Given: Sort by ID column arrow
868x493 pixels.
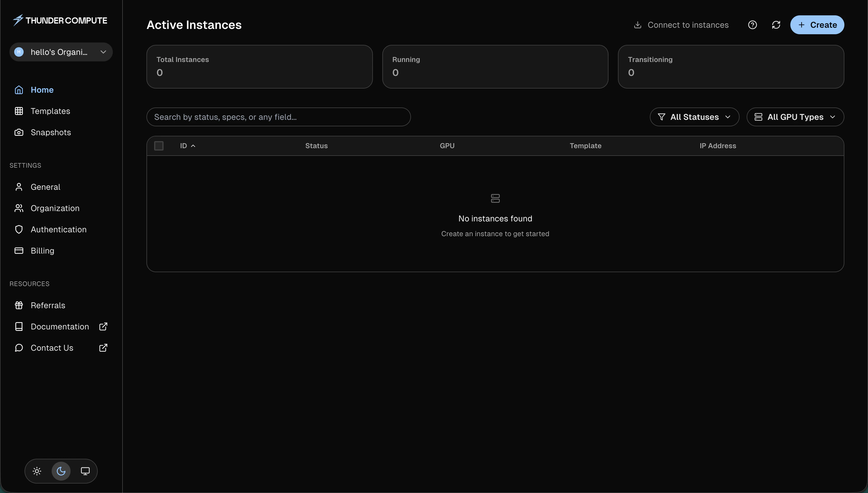Looking at the screenshot, I should (193, 146).
